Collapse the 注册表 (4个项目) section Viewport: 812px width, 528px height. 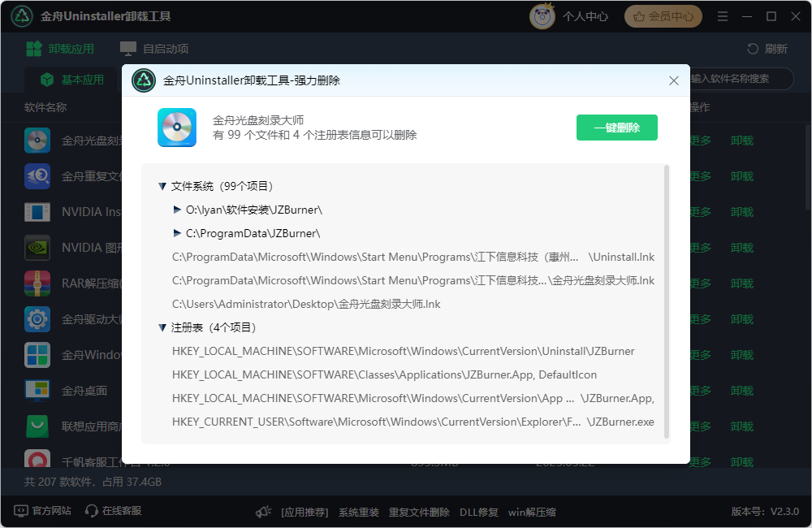click(162, 327)
